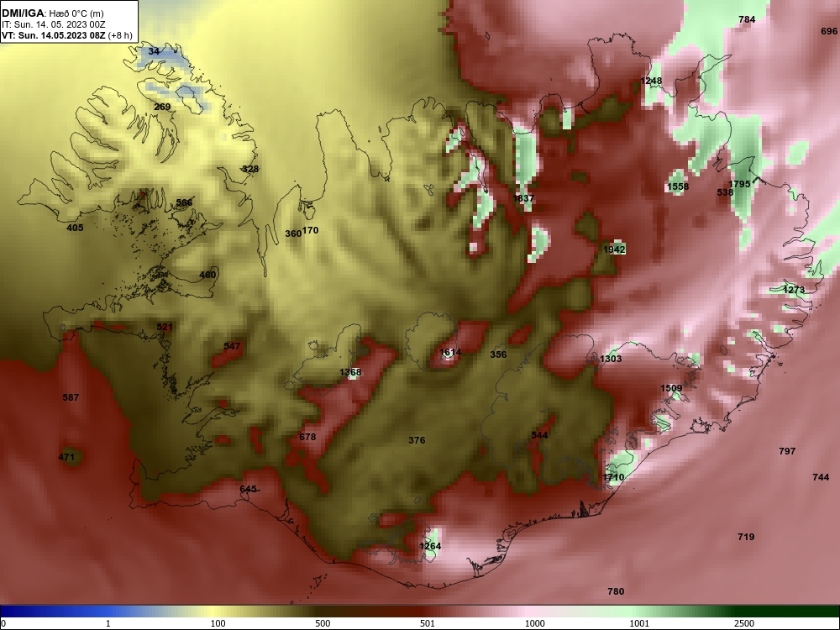Click the map value 269
The image size is (840, 630).
coord(162,107)
